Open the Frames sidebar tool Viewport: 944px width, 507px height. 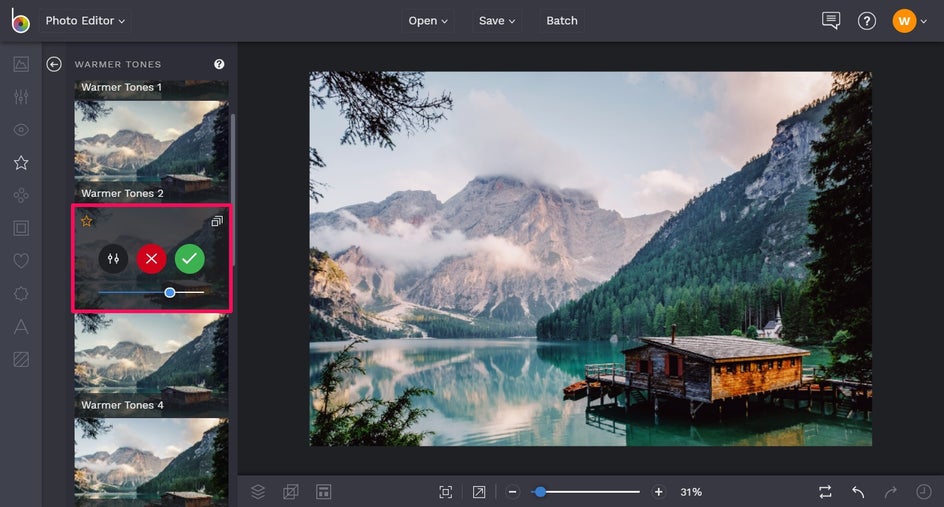click(21, 228)
